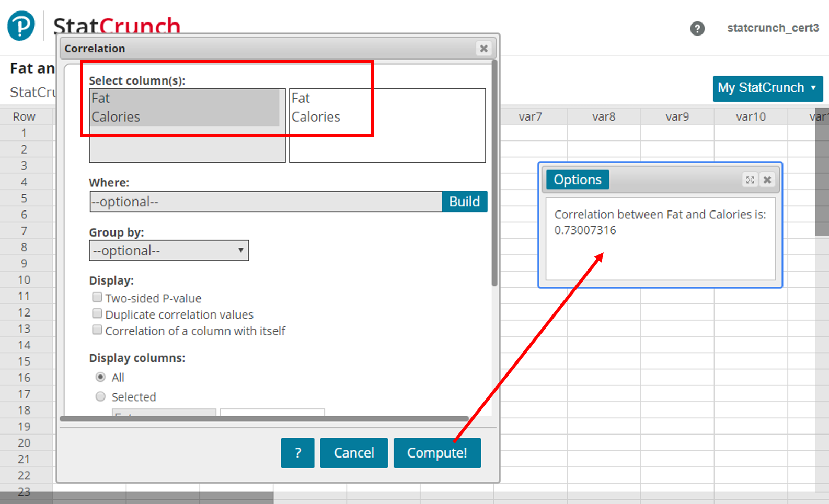Open the help question mark icon

[697, 28]
